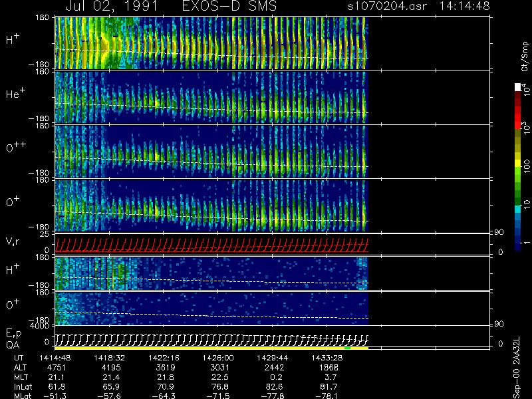Image resolution: width=532 pixels, height=399 pixels.
Task: Click the InLat value '70.9'
Action: [167, 387]
